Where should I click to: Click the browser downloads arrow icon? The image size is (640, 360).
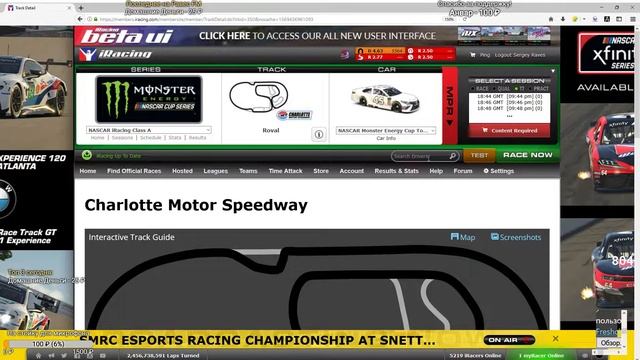pyautogui.click(x=563, y=19)
